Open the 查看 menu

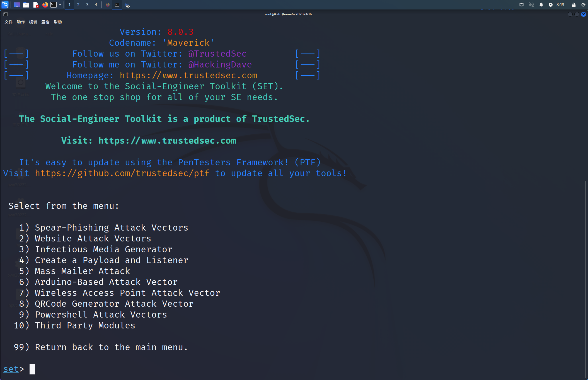point(45,22)
